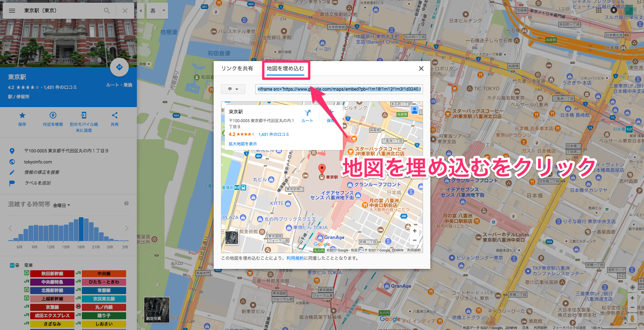Open 利用規約 terms link in dialog
The image size is (644, 330).
295,258
